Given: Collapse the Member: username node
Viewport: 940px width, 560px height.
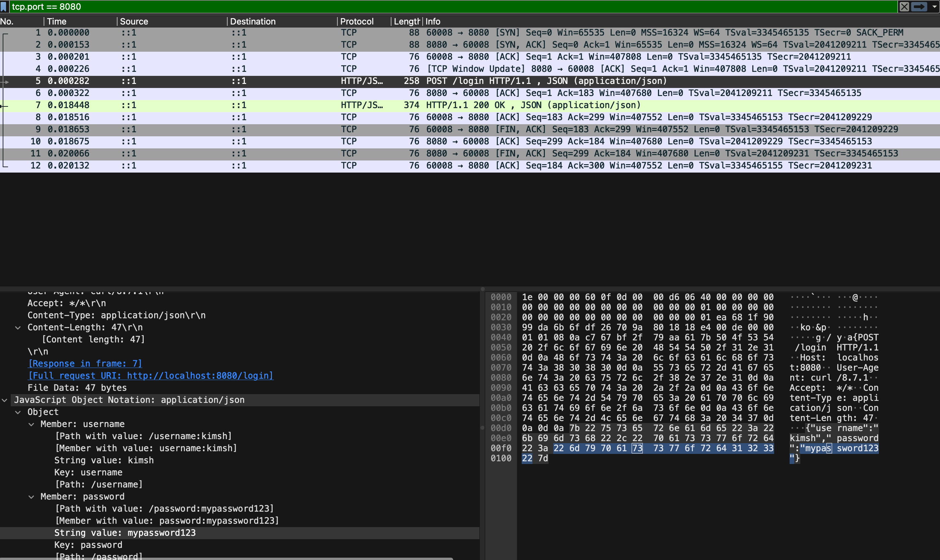Looking at the screenshot, I should pos(31,424).
